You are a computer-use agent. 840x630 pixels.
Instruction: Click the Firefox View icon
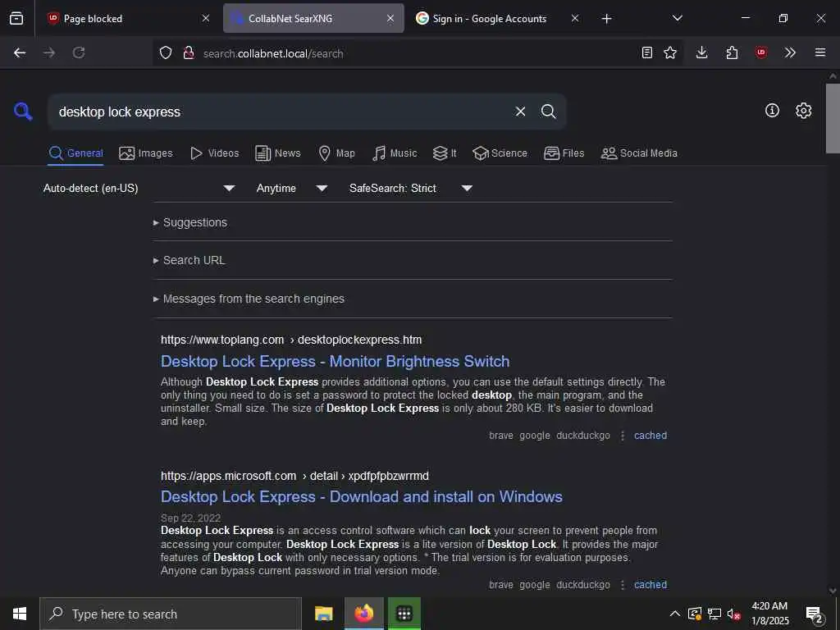click(16, 18)
